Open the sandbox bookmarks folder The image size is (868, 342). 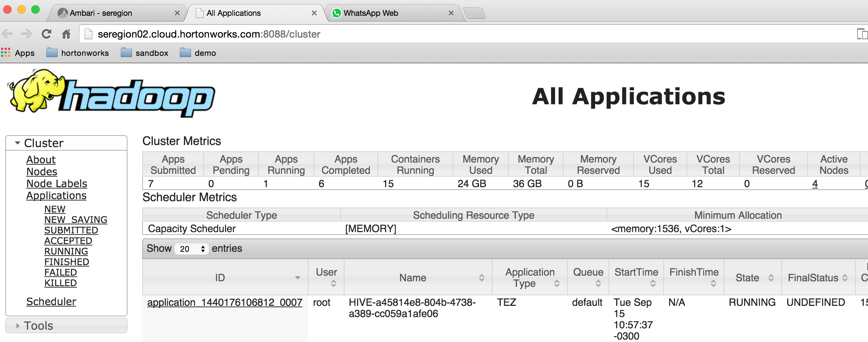point(145,53)
